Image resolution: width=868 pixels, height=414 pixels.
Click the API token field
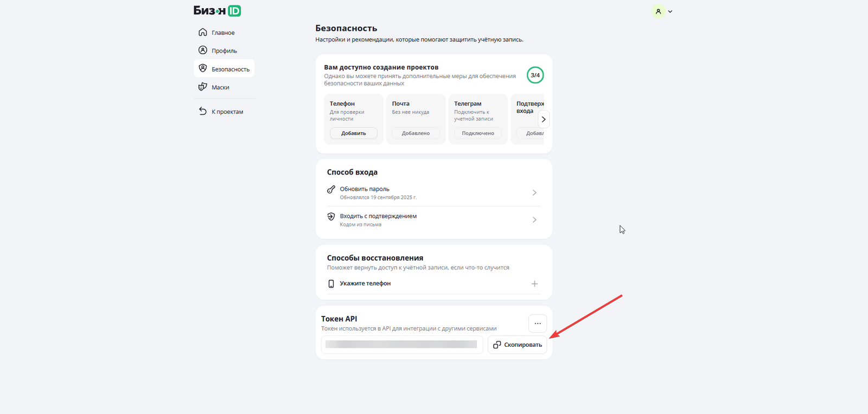[401, 345]
